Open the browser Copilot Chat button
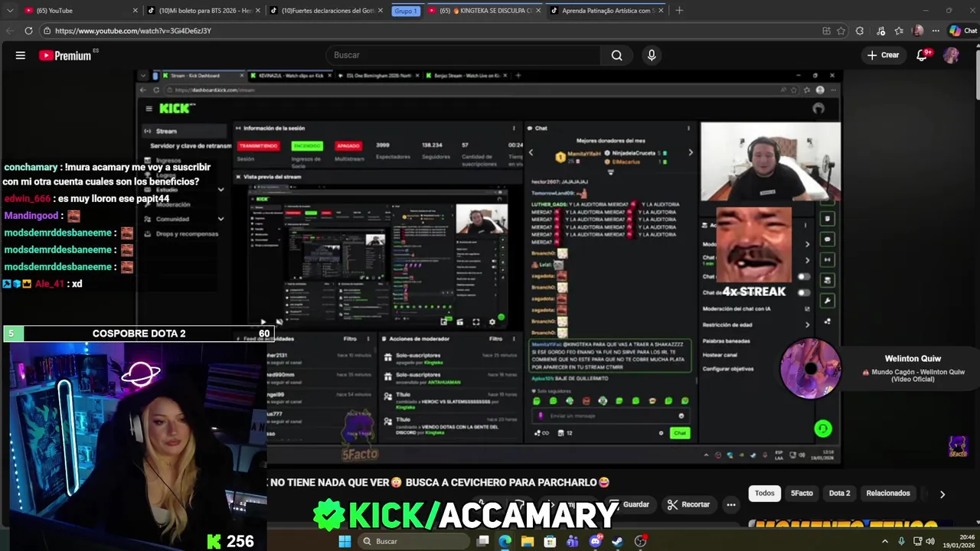The width and height of the screenshot is (980, 551). point(962,31)
